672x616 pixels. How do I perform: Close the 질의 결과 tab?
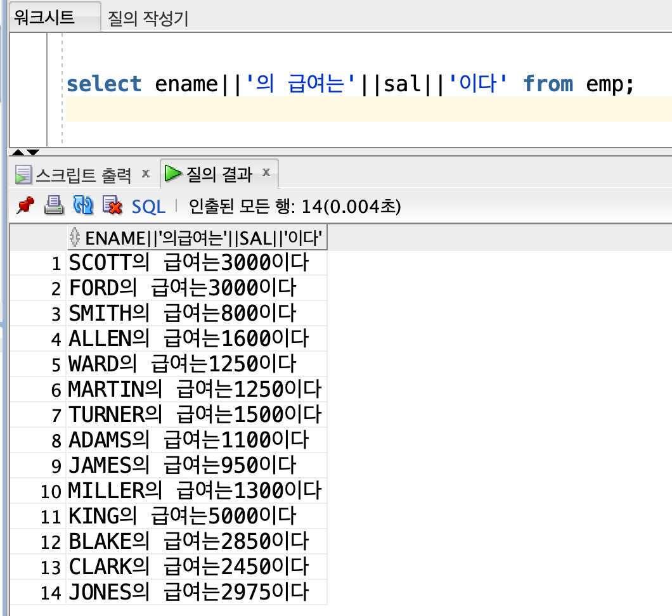click(x=266, y=172)
